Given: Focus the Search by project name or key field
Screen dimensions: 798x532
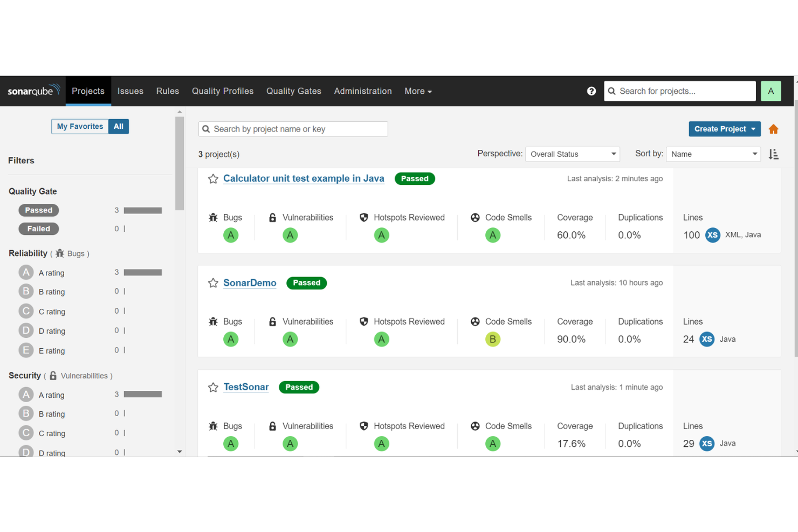Looking at the screenshot, I should 293,129.
